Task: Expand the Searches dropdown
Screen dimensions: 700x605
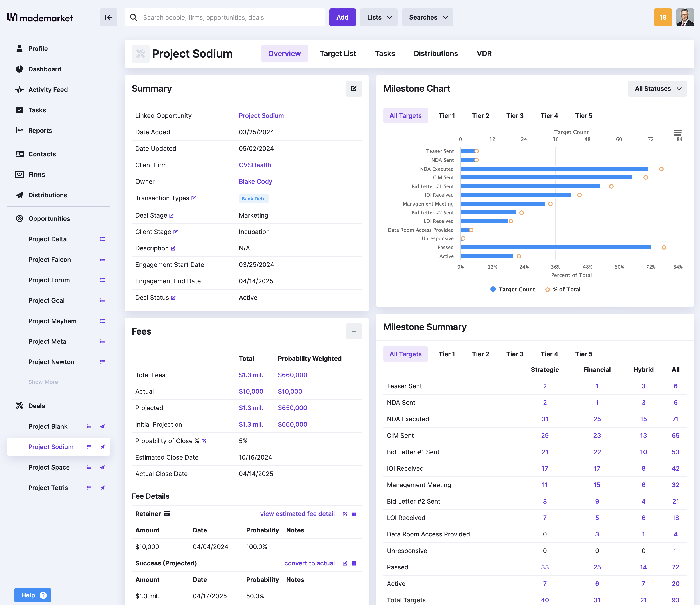Action: click(427, 17)
